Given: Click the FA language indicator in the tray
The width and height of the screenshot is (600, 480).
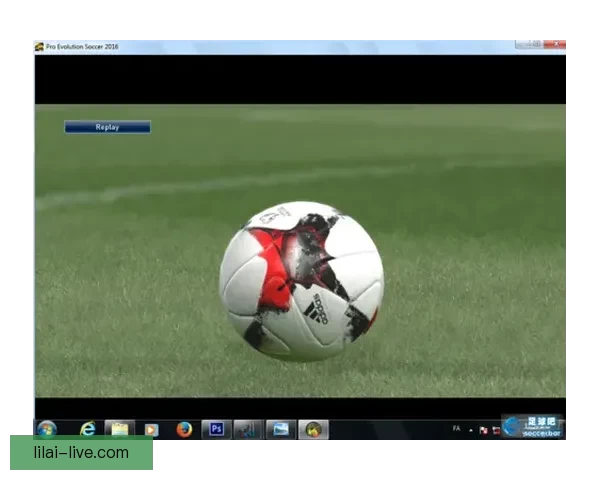Looking at the screenshot, I should click(x=457, y=429).
